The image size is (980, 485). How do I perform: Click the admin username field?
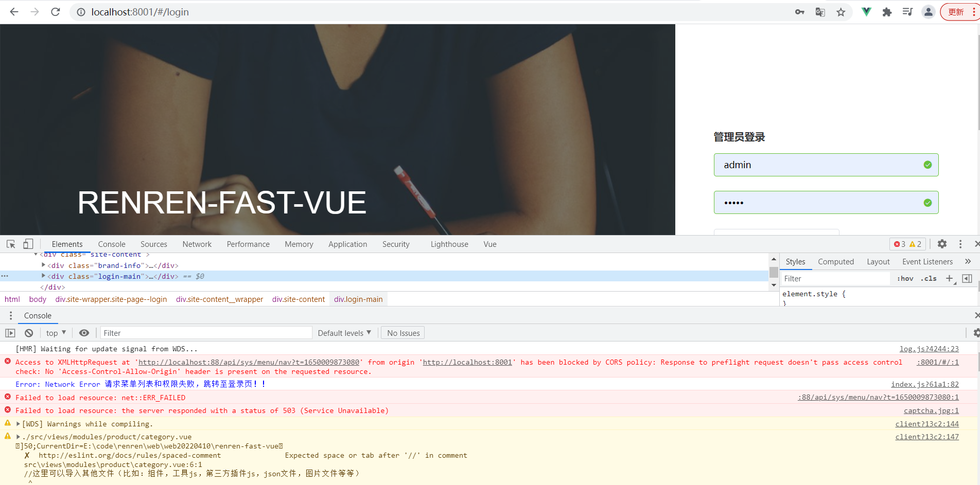(826, 165)
